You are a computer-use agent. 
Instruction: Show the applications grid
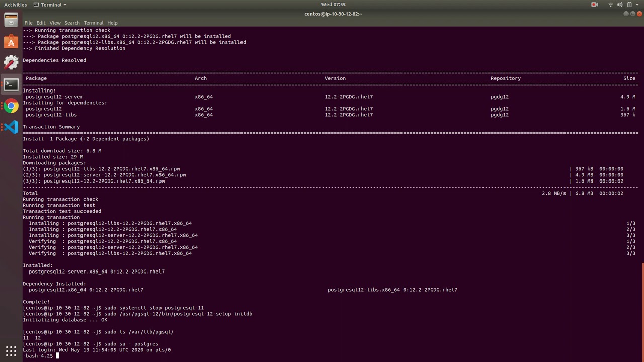click(x=11, y=351)
